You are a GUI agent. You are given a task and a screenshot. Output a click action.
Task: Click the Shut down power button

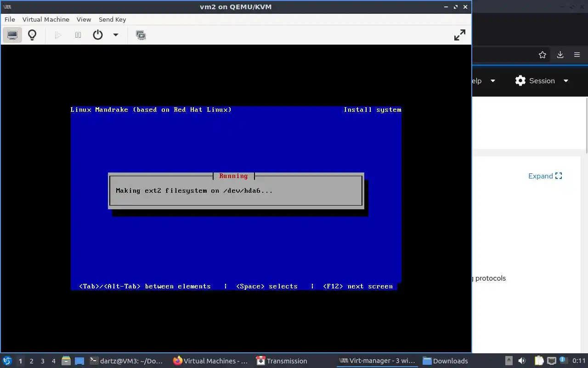point(98,35)
